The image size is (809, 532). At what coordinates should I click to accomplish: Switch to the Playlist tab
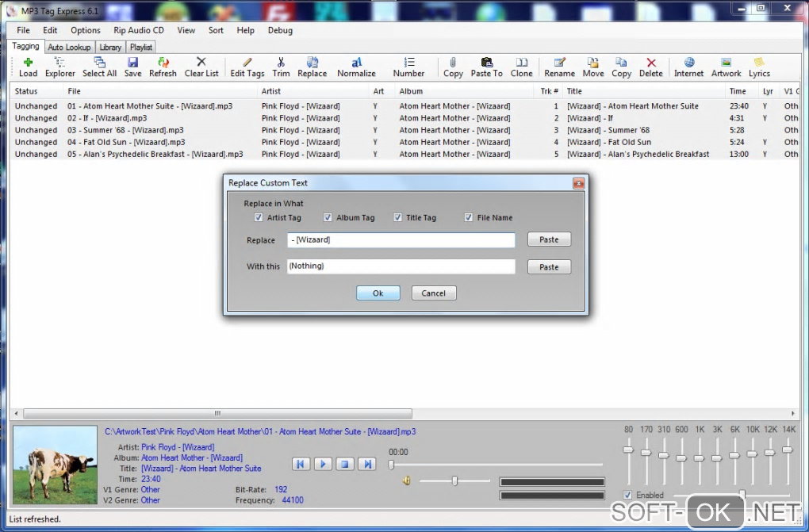click(x=141, y=47)
